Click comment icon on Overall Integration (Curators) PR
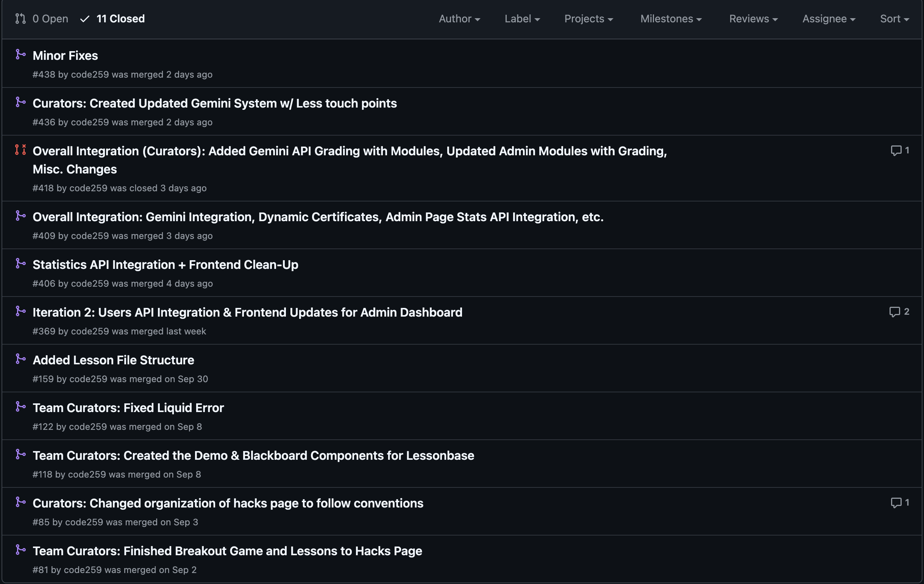The width and height of the screenshot is (924, 584). tap(896, 150)
